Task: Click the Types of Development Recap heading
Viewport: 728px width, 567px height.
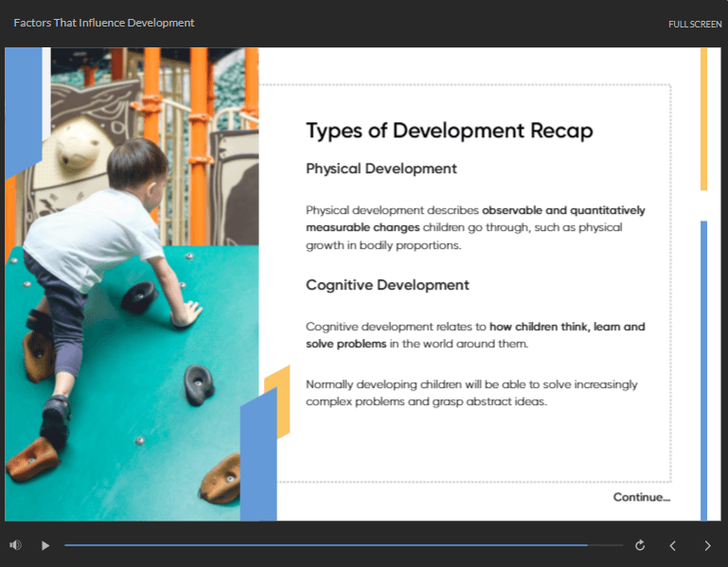Action: 449,131
